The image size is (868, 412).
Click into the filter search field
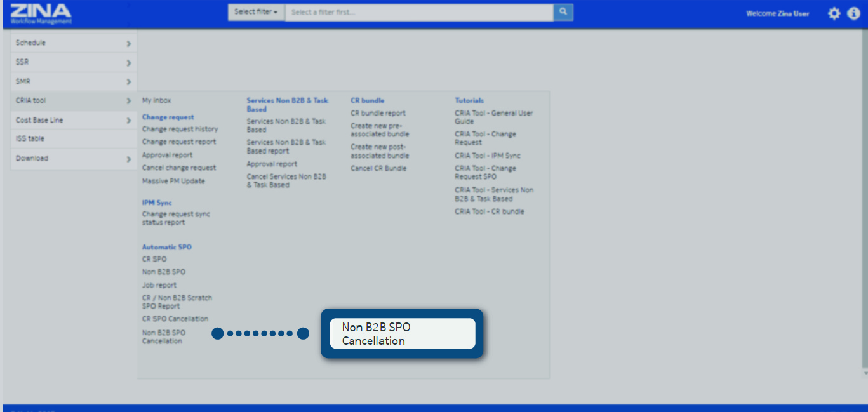click(419, 12)
